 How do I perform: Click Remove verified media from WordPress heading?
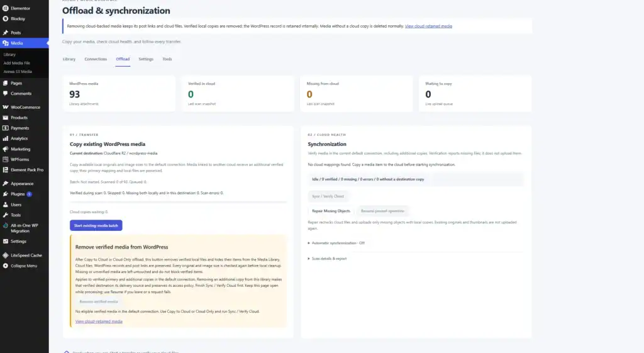click(x=121, y=247)
